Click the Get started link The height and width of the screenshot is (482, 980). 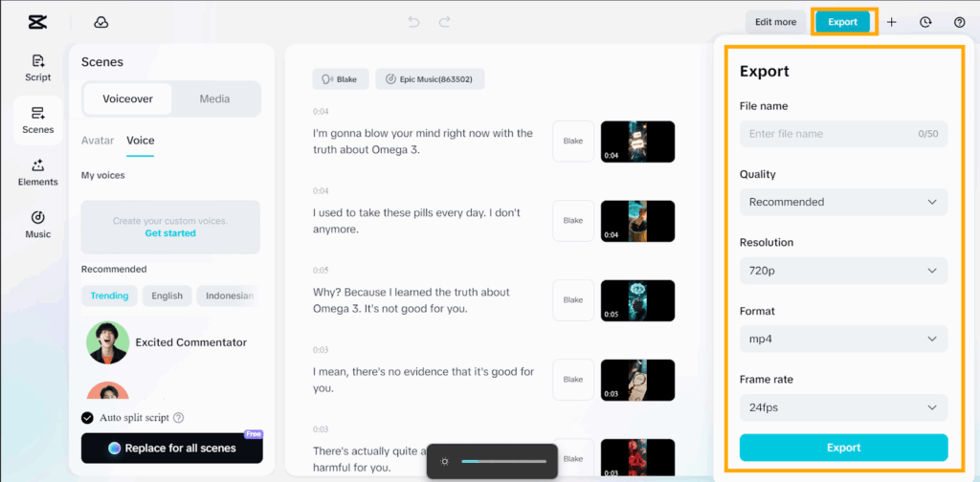(x=170, y=233)
